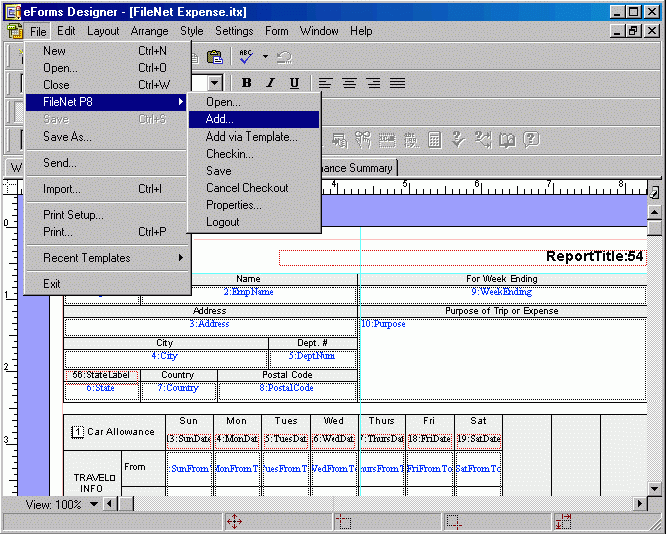Click the horizontal scrollbar right arrow
667x534 pixels.
pyautogui.click(x=639, y=504)
